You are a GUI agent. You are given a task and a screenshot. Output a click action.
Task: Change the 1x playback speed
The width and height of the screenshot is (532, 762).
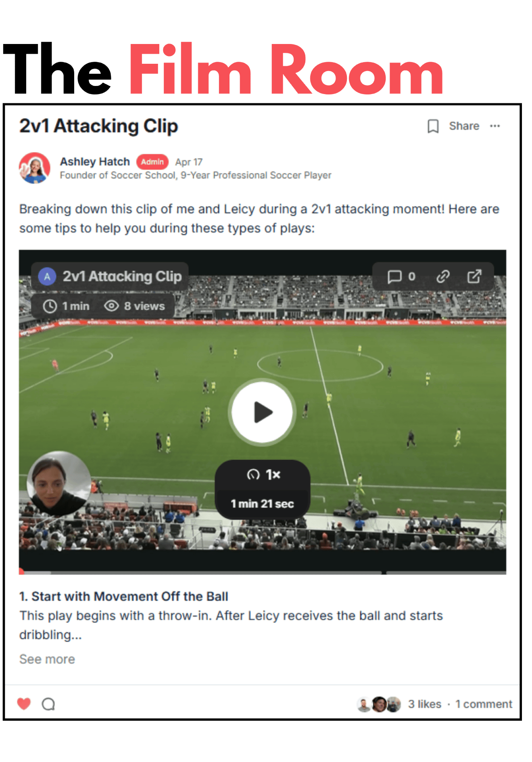(263, 475)
